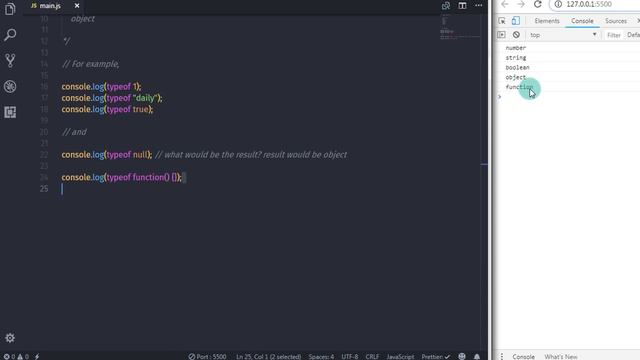Open the Debug view icon
The image size is (640, 360).
(x=10, y=87)
